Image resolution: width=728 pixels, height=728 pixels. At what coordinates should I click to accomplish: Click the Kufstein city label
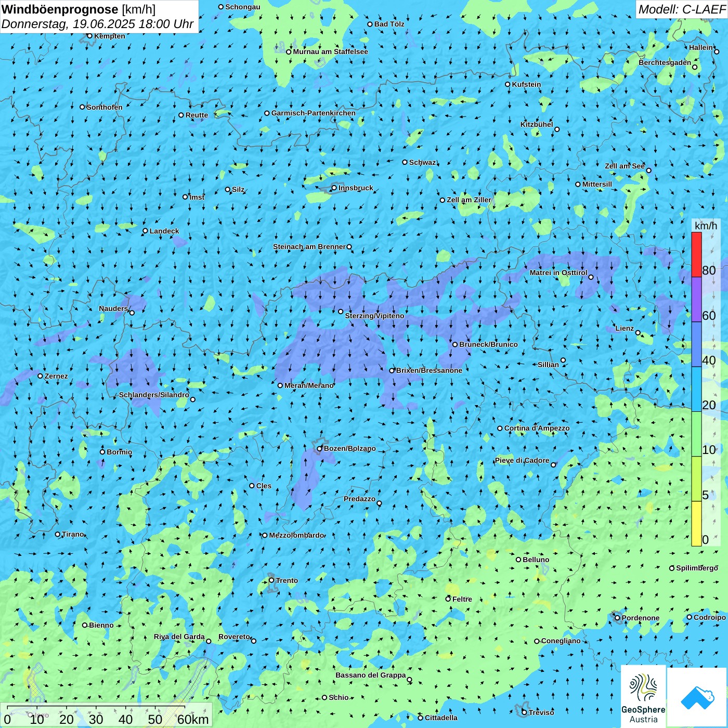[x=526, y=84]
